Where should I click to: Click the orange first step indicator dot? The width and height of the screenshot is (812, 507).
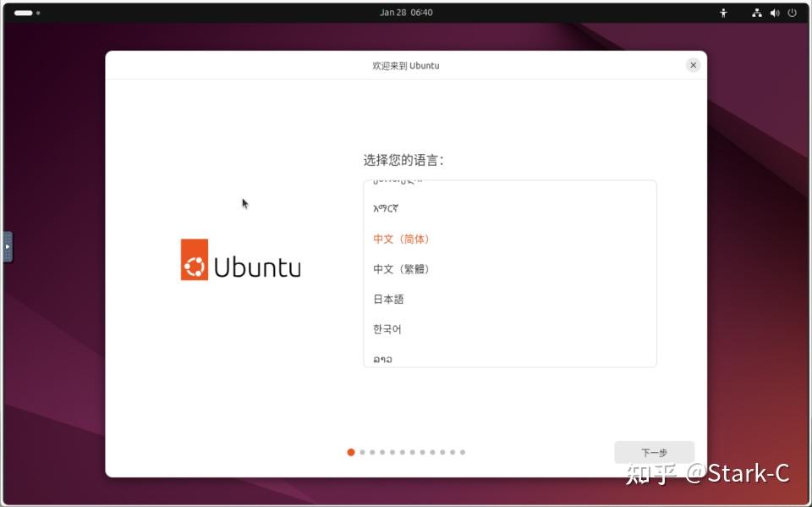[350, 452]
